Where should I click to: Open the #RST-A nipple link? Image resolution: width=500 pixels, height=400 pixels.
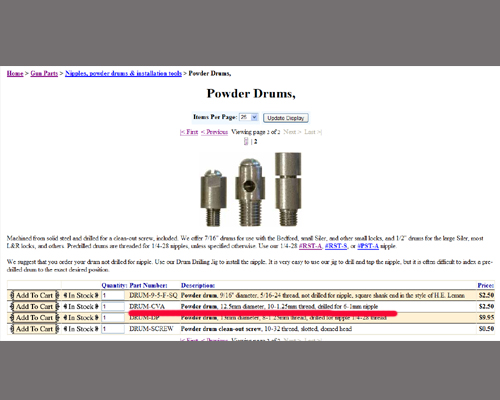[x=310, y=246]
